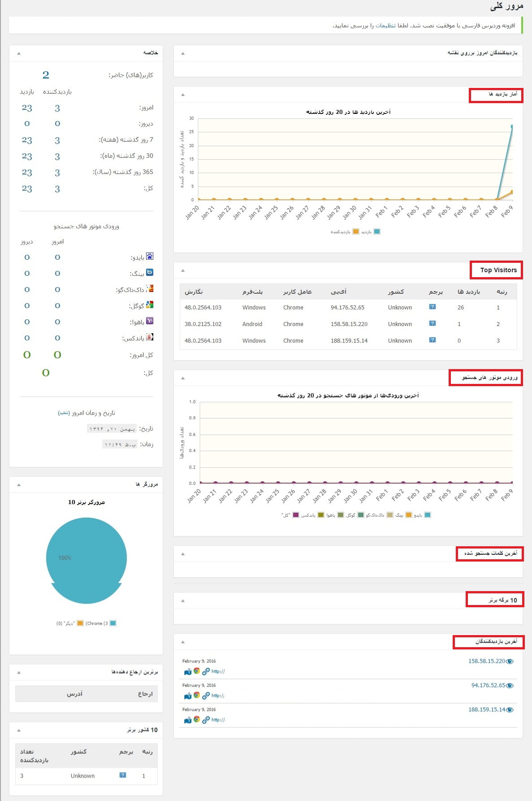Click the chain link icon for visitor 94.176.52.65

(x=206, y=696)
